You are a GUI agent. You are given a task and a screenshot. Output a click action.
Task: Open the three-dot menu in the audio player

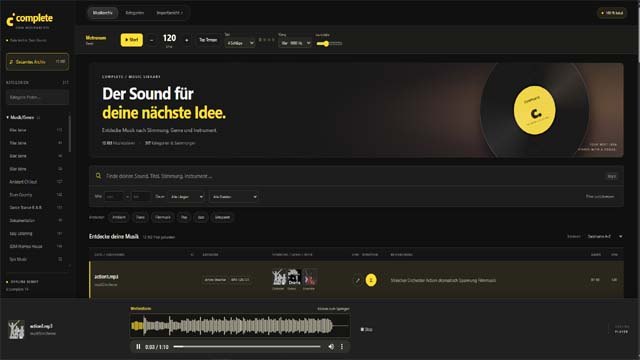pyautogui.click(x=342, y=347)
